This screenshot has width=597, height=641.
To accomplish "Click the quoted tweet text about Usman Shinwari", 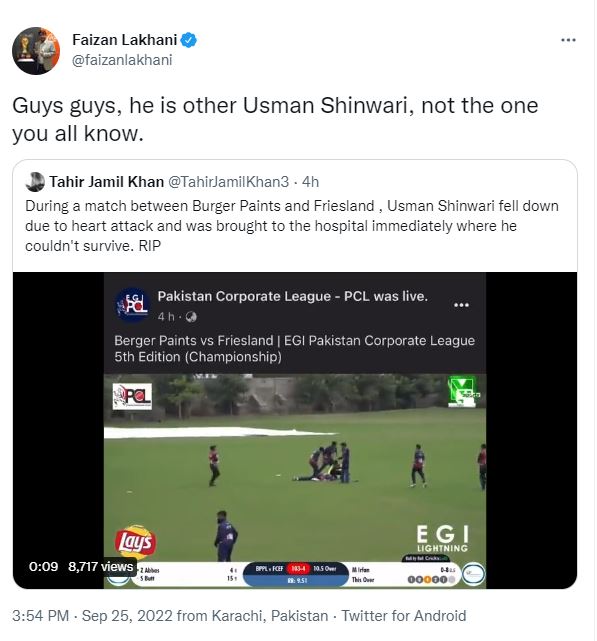I will tap(292, 226).
